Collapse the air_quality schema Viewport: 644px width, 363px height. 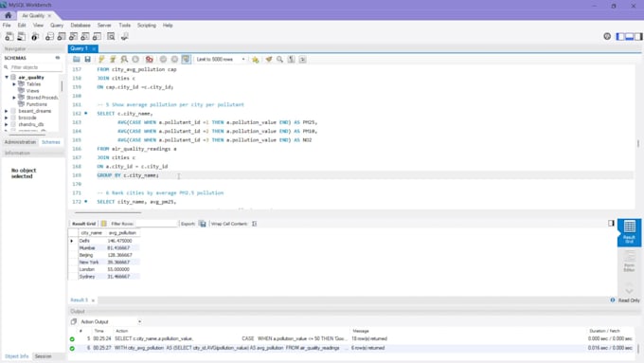tap(7, 78)
